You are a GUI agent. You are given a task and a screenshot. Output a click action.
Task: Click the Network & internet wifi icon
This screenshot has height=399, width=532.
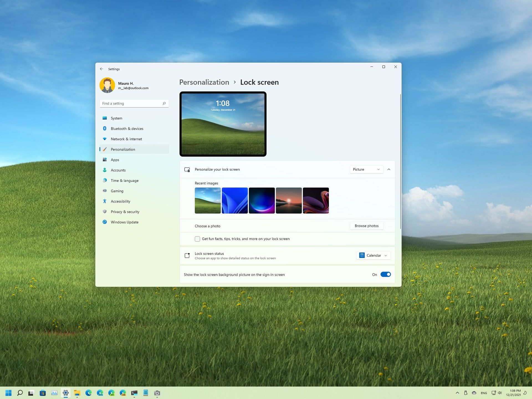tap(105, 139)
